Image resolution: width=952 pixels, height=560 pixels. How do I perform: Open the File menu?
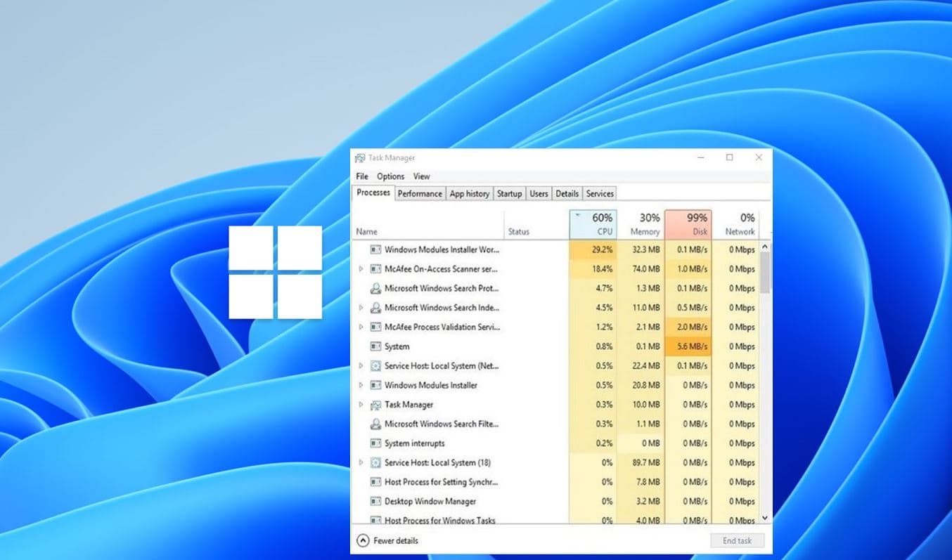[362, 176]
